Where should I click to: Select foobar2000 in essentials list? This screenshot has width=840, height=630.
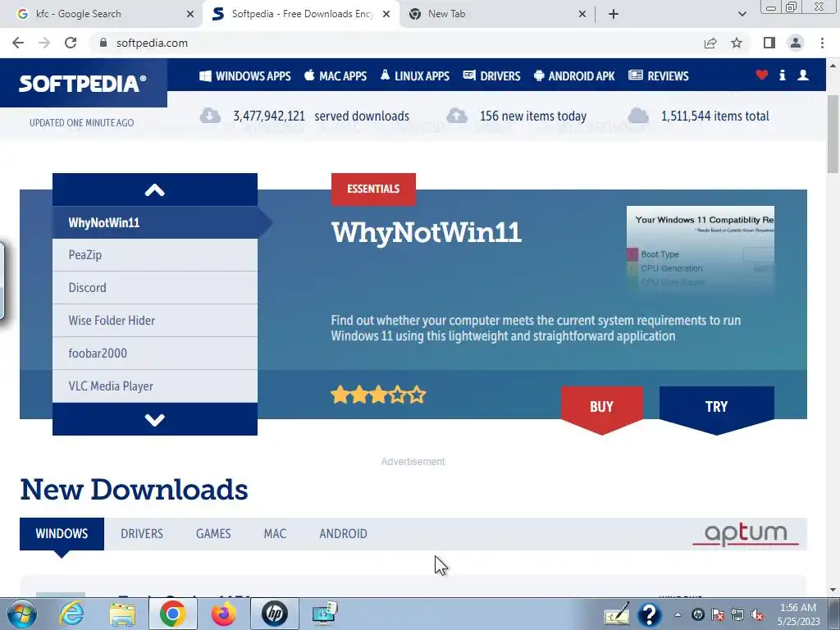coord(155,354)
